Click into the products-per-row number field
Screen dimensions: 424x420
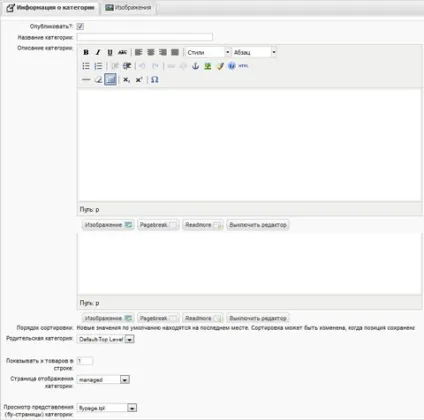(85, 361)
